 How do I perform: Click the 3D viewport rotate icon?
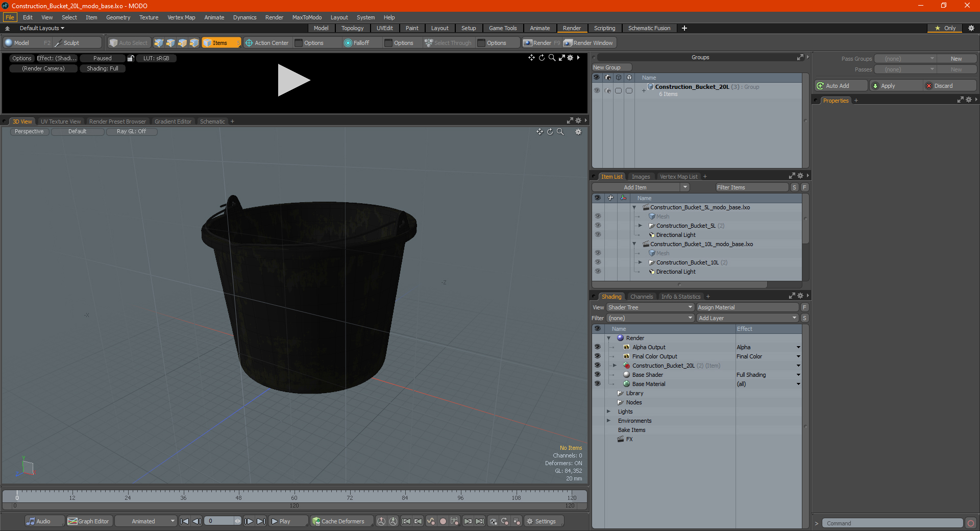pos(550,132)
